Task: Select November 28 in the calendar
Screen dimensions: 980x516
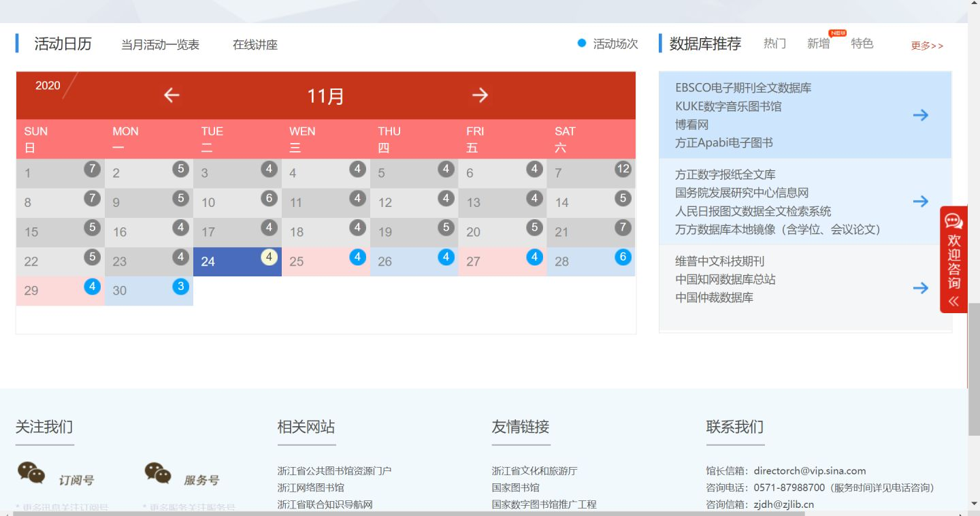Action: [591, 261]
